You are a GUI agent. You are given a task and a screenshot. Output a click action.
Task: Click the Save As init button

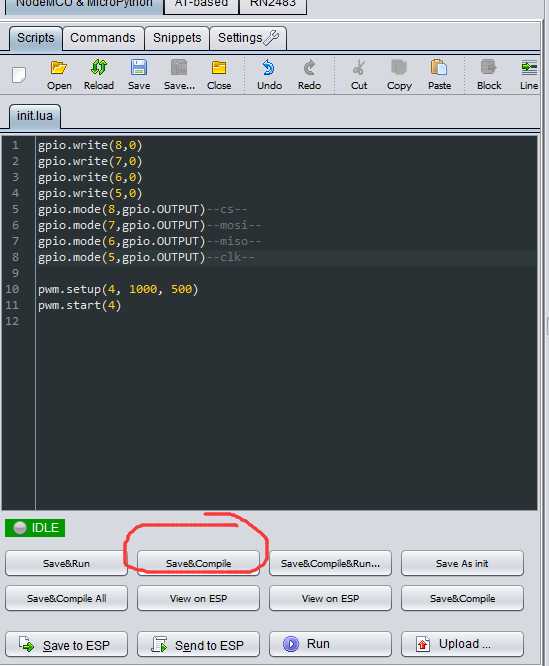pos(462,563)
